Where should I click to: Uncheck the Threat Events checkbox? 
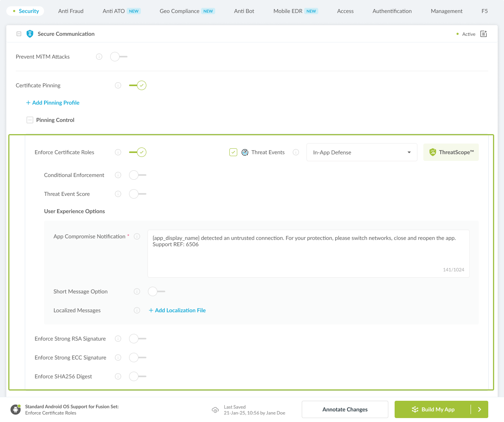233,152
